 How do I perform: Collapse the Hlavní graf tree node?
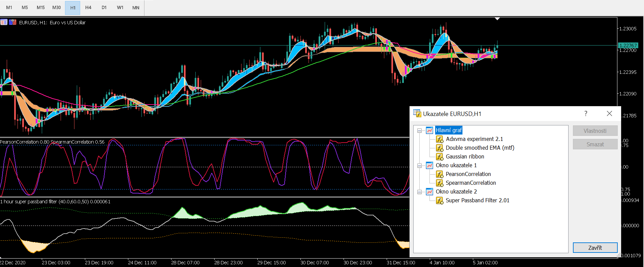[419, 130]
